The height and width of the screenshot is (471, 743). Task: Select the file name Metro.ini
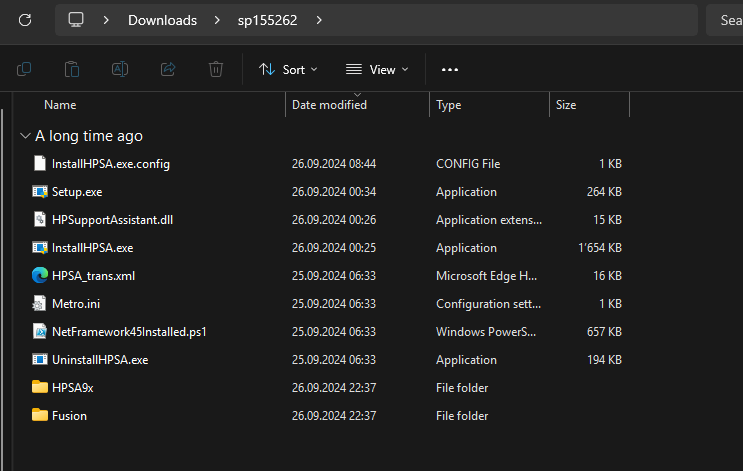(x=76, y=304)
